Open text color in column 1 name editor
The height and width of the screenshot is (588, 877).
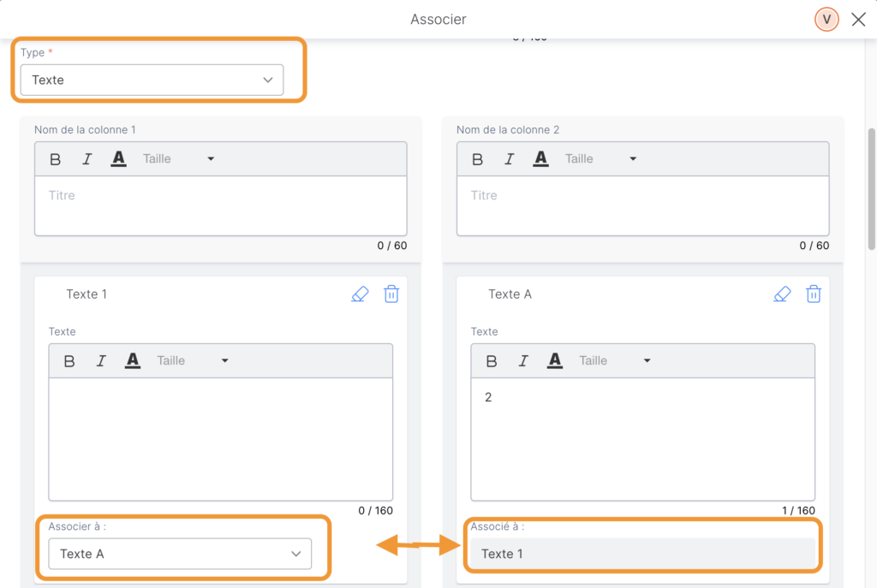pos(118,159)
